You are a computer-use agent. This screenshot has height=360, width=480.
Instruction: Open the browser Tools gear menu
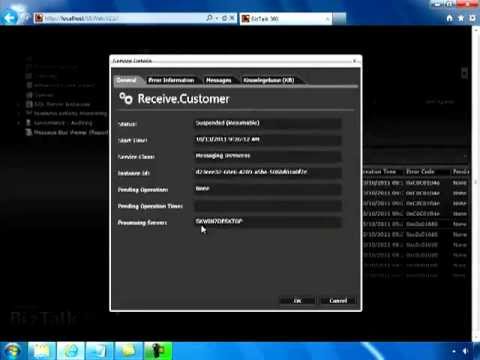point(473,19)
